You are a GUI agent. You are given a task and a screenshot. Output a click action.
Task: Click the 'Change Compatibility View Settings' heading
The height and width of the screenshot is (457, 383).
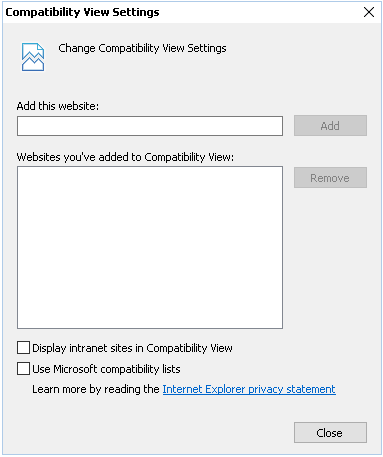(x=142, y=48)
